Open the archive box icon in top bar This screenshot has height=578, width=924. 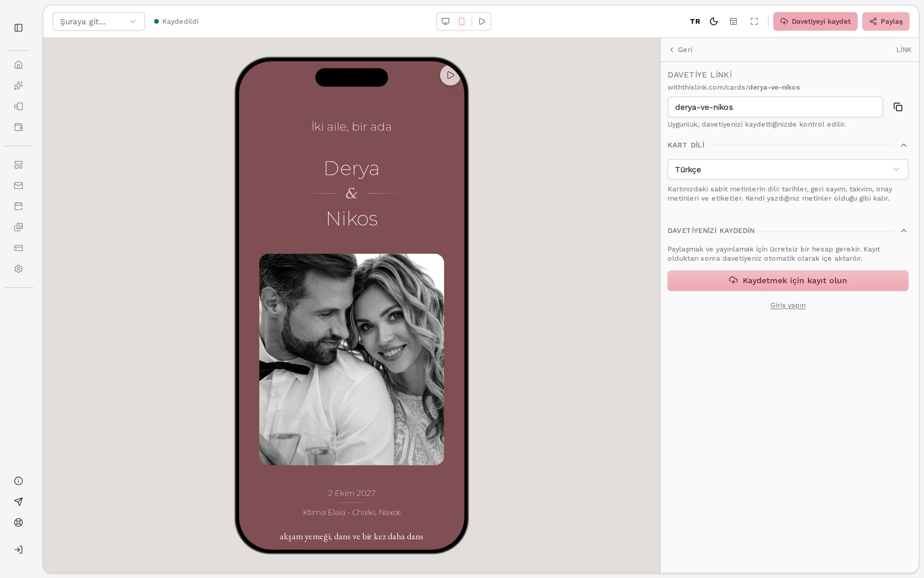tap(733, 21)
